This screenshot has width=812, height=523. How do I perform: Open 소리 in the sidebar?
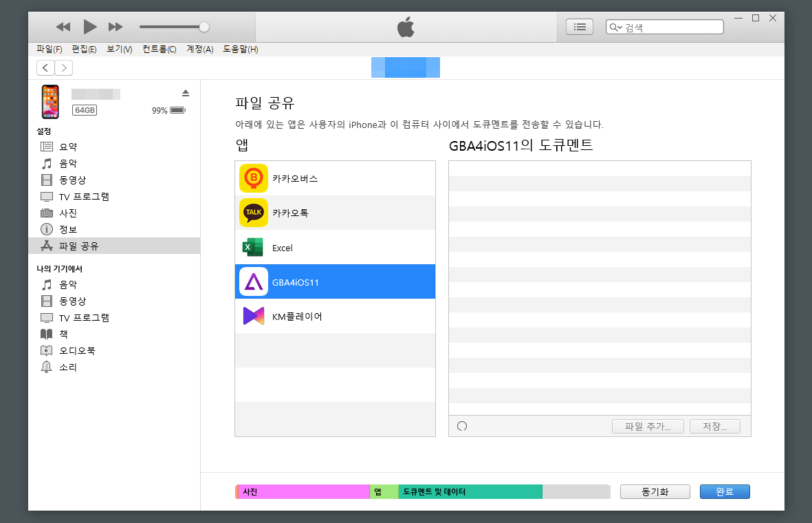point(114,367)
